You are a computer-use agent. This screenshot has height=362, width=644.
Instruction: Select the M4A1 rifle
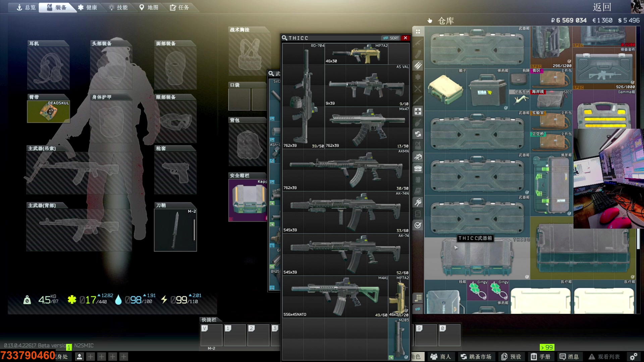click(x=335, y=297)
